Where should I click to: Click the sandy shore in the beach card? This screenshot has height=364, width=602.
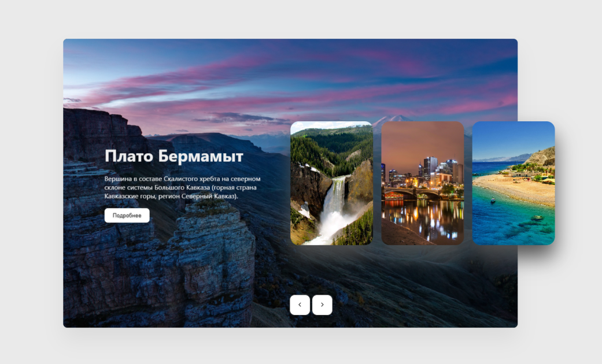[515, 189]
